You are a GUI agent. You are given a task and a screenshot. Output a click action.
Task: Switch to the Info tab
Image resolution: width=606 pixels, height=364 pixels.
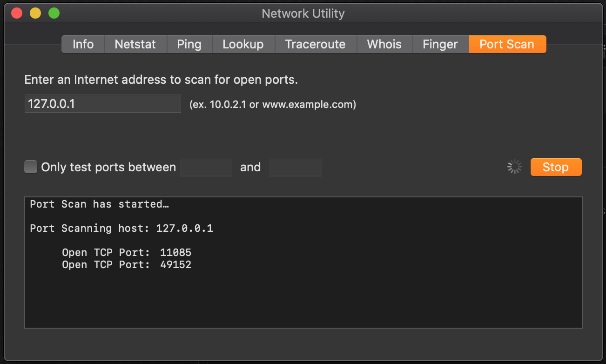[x=83, y=44]
